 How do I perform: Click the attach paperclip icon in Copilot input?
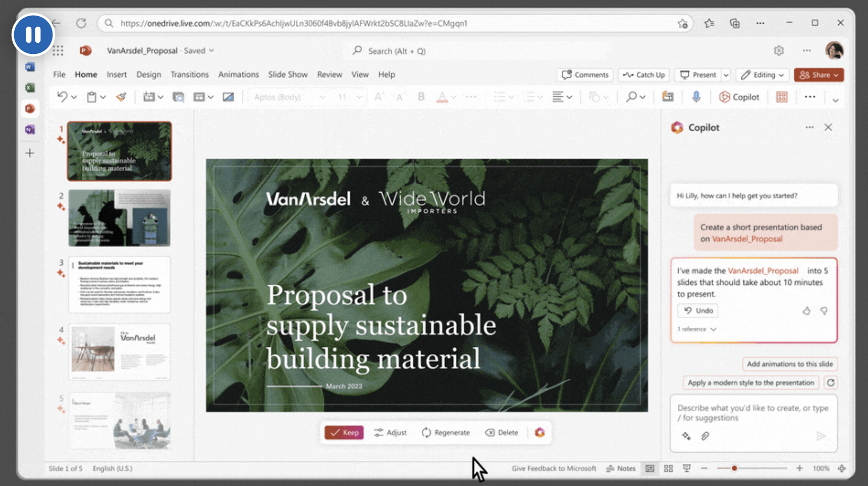click(x=705, y=436)
